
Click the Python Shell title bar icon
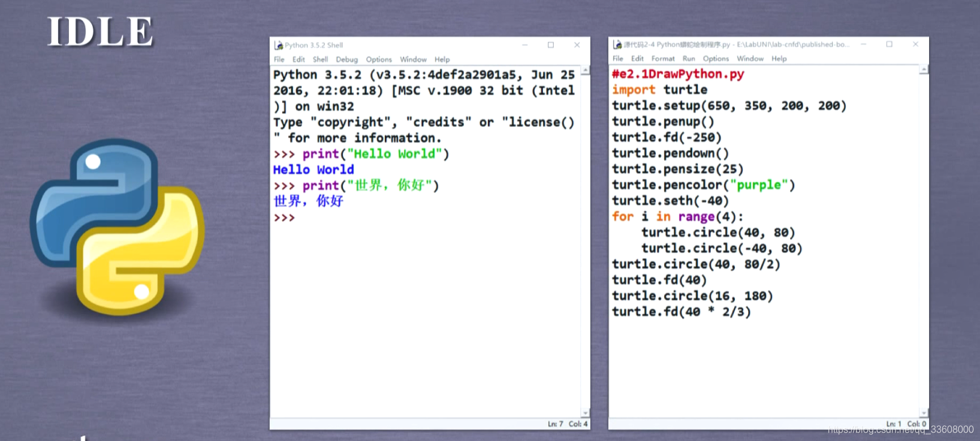[278, 45]
